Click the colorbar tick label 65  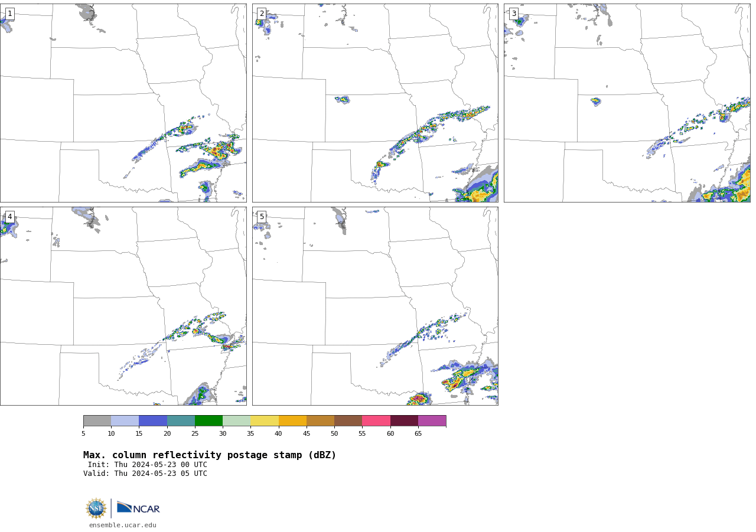pos(418,434)
